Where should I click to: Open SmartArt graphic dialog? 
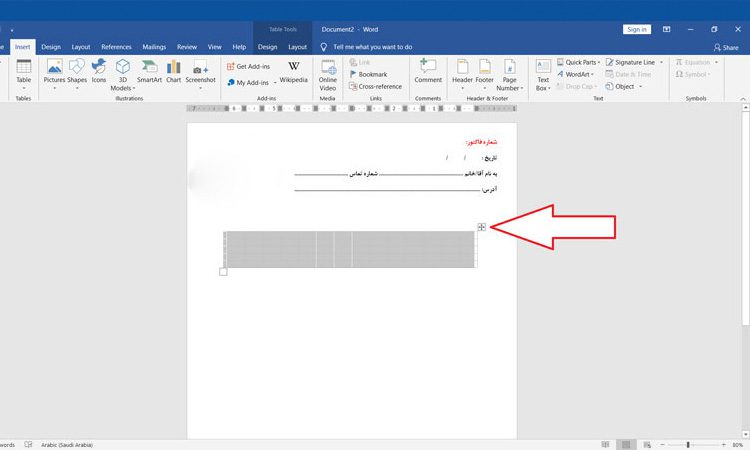(149, 71)
